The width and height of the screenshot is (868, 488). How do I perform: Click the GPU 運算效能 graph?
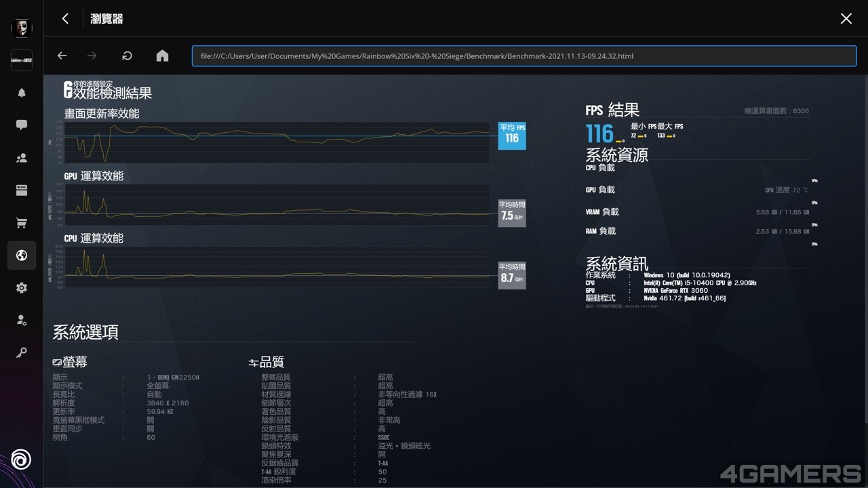point(276,204)
